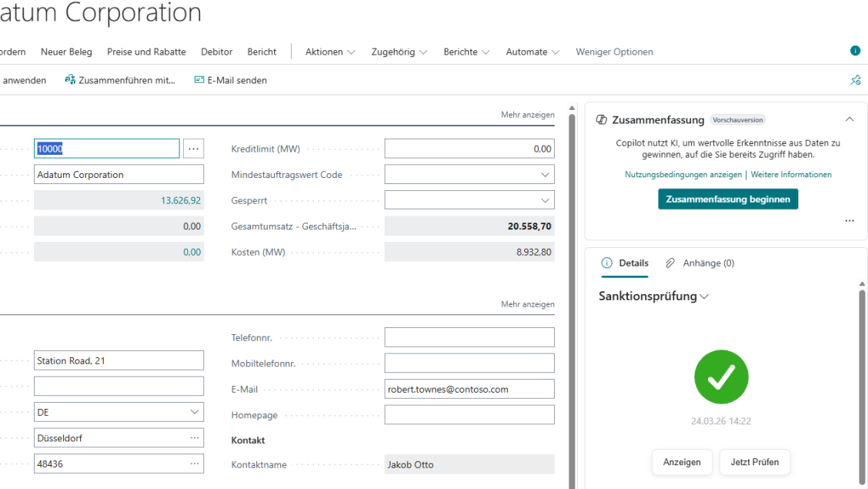
Task: Open the lookup ellipsis in the Düsseldorf field
Action: (195, 438)
